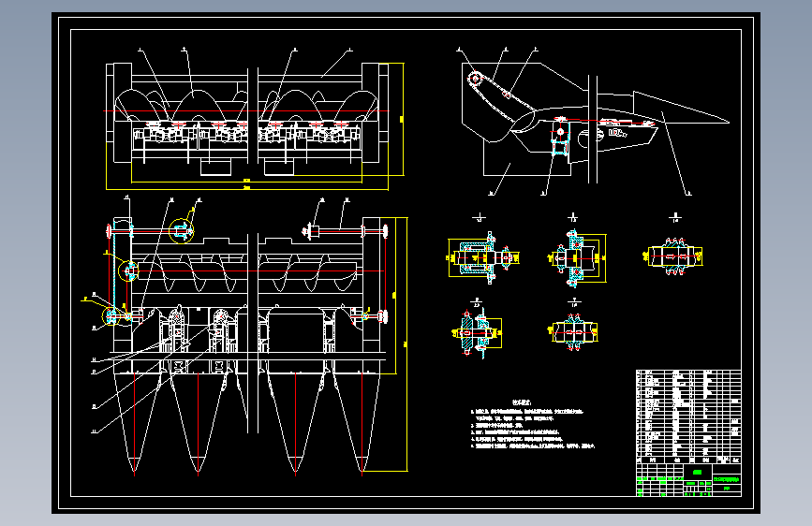Click the front elevation view with the auger arcs
812x526 pixels.
(x=247, y=119)
